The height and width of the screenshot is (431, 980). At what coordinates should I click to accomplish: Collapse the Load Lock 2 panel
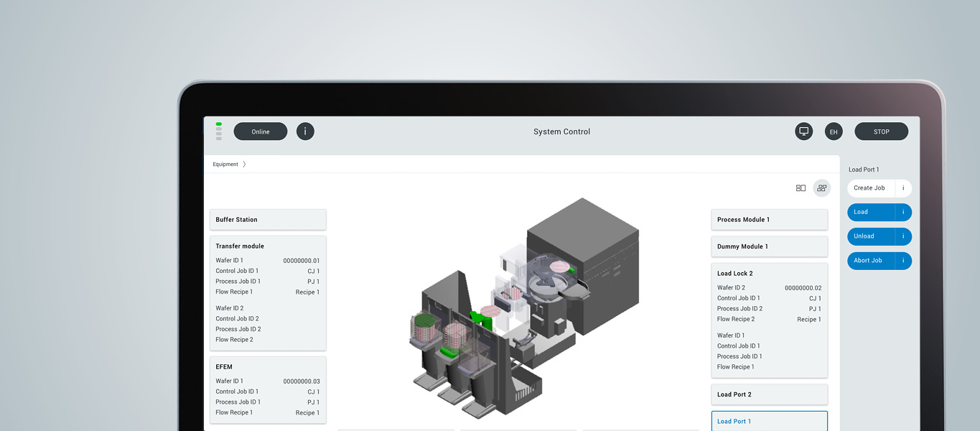point(769,273)
